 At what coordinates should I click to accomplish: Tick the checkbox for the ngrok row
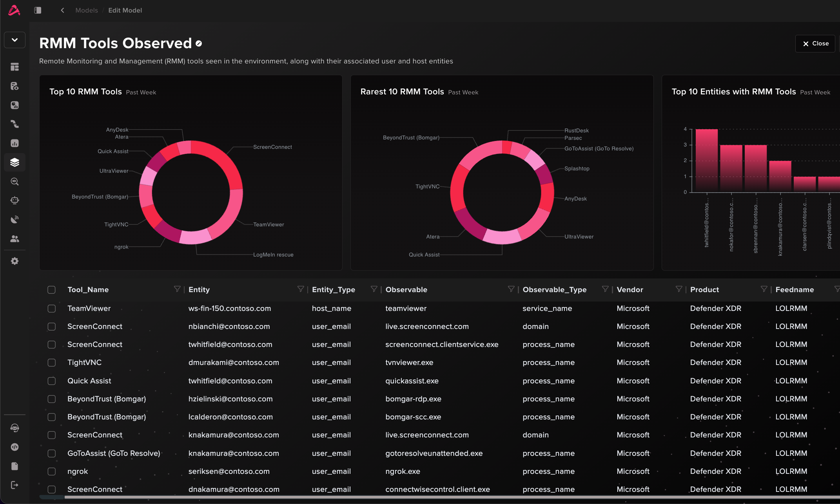coord(51,471)
